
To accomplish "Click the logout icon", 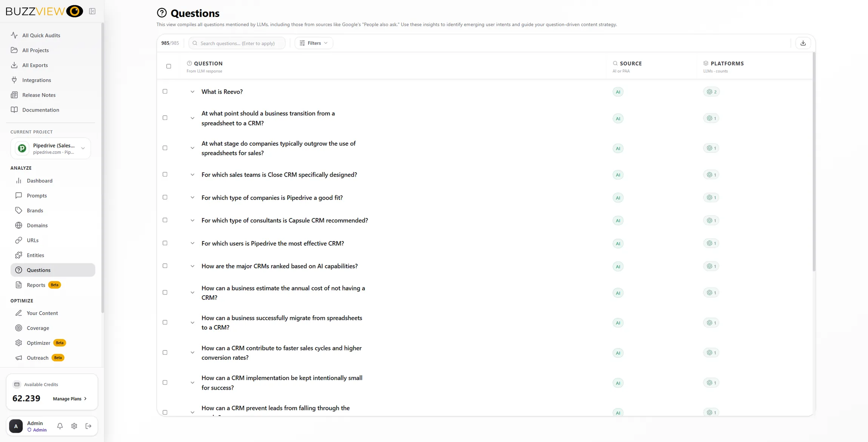I will [88, 426].
